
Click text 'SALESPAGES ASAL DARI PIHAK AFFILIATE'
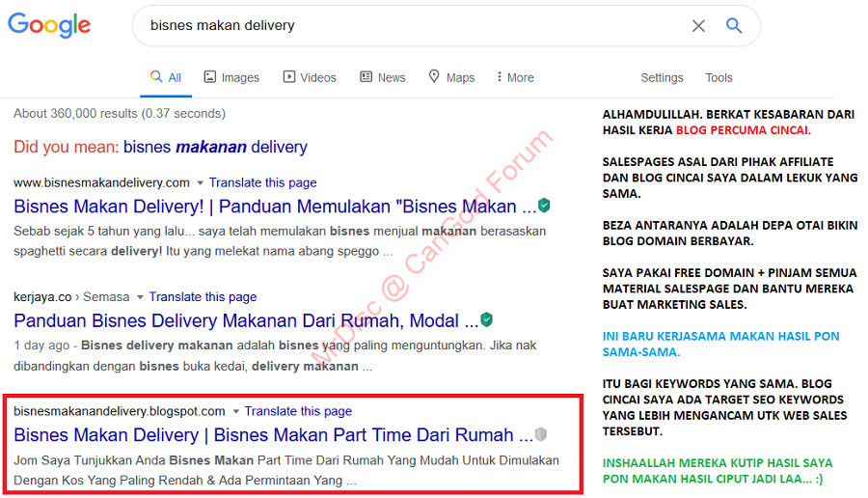(x=718, y=162)
